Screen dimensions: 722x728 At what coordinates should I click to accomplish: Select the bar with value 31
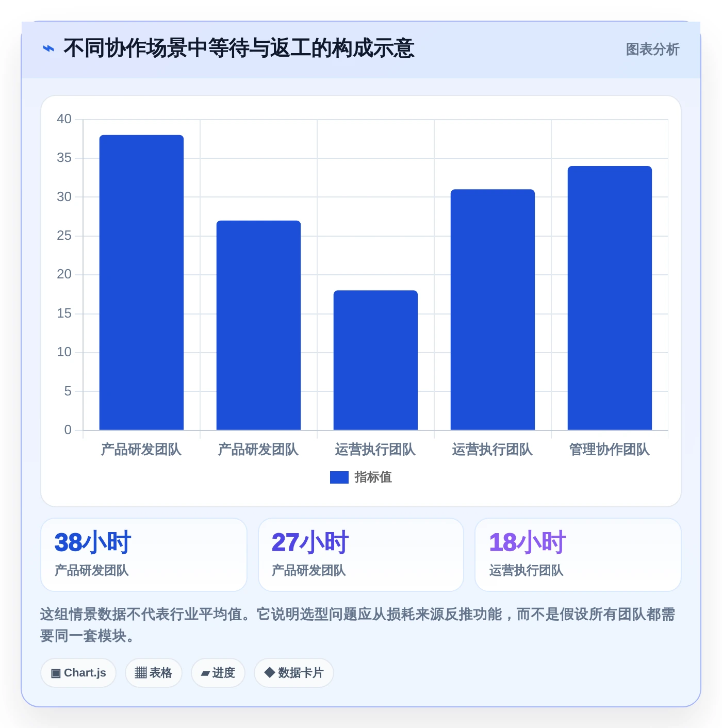(493, 310)
